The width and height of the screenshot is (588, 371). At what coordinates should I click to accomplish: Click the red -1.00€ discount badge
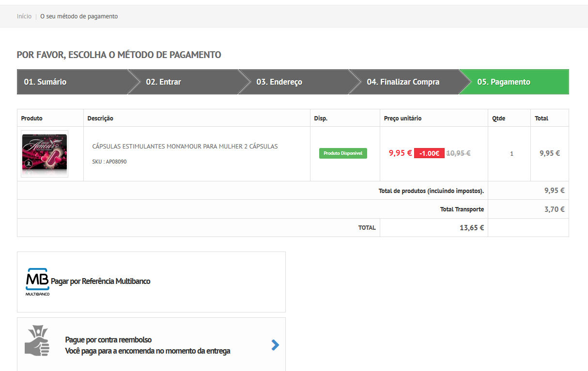(x=429, y=153)
